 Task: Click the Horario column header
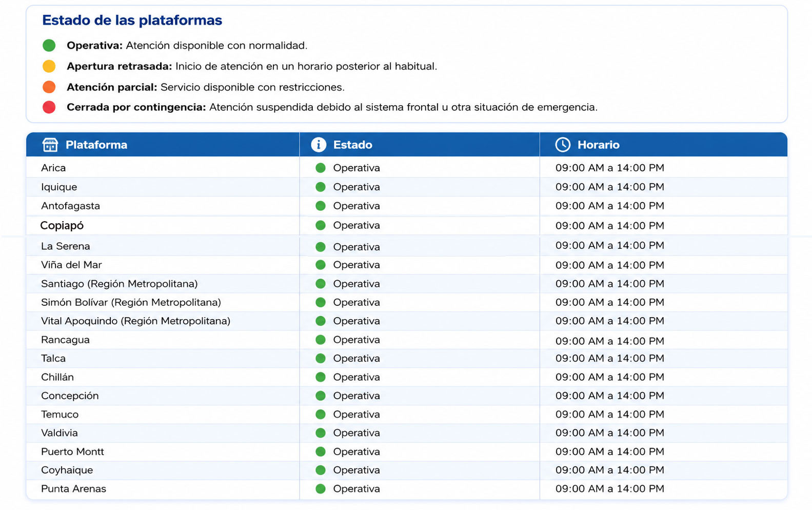(x=663, y=145)
